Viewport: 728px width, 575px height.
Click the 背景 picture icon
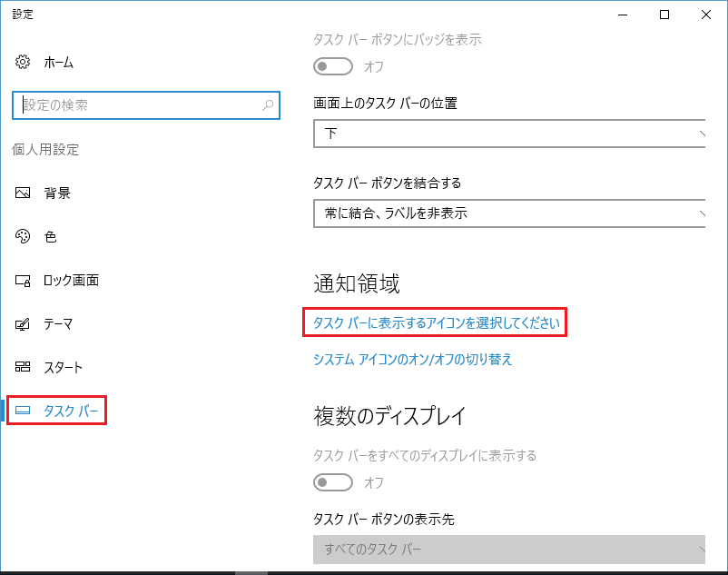pyautogui.click(x=24, y=193)
